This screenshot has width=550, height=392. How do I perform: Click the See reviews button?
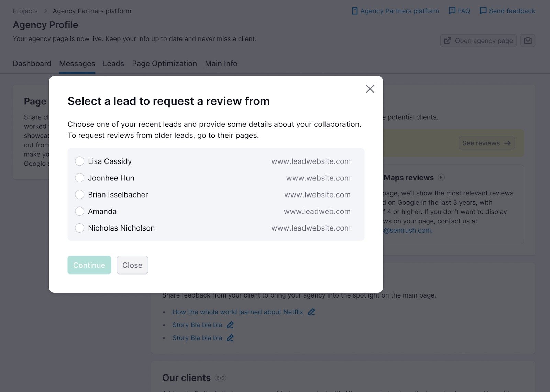(487, 143)
